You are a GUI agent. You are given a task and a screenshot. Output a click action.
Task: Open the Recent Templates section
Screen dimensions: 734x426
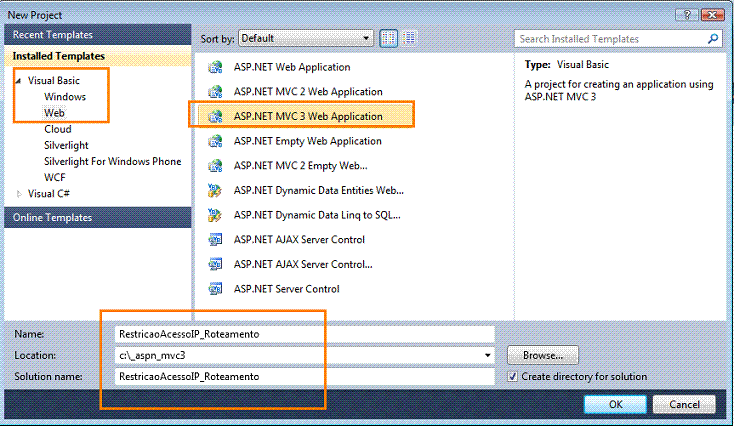tap(98, 35)
